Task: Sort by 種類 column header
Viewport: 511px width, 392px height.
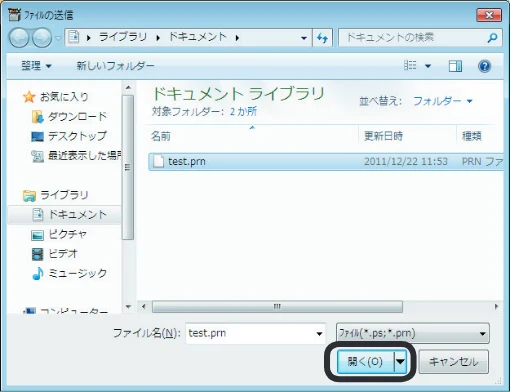Action: pyautogui.click(x=472, y=136)
